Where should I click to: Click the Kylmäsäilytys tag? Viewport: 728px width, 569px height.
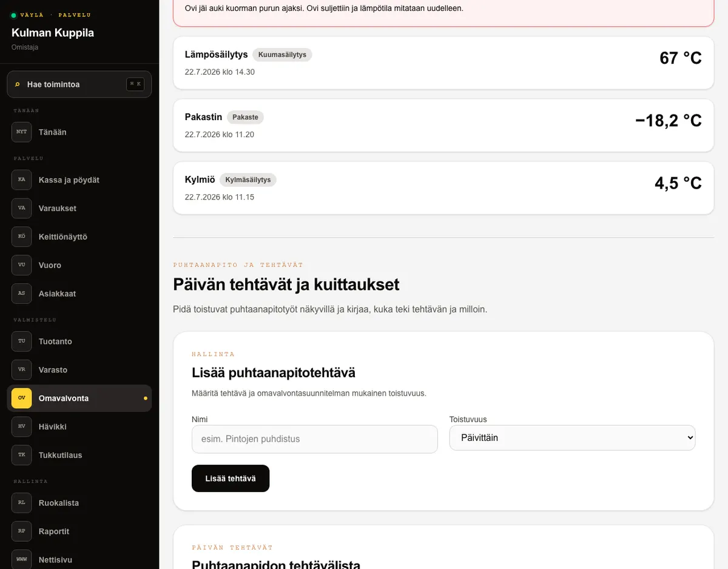click(248, 180)
